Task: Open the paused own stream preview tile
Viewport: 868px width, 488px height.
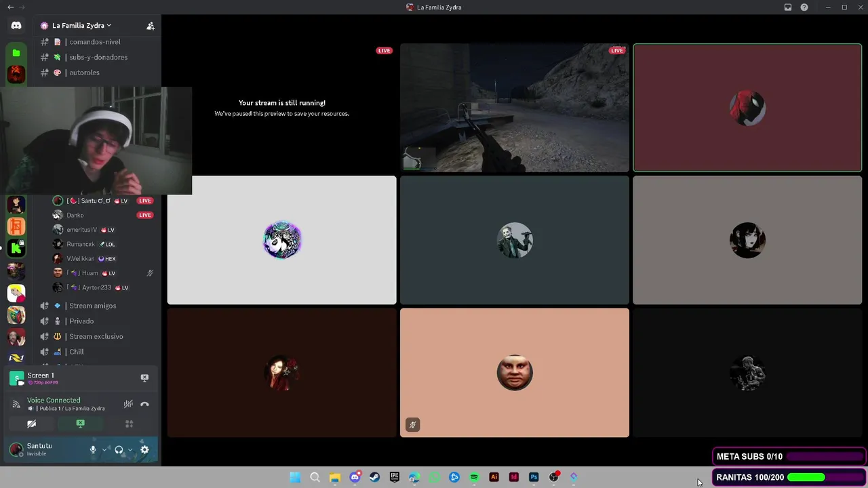Action: [x=281, y=108]
